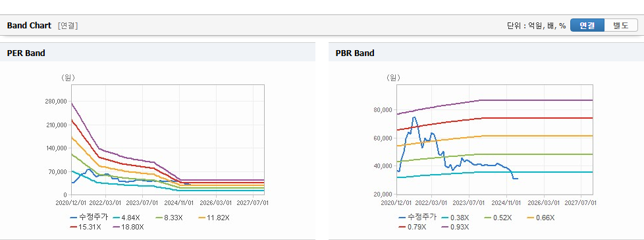Click the PER Band chart plot area
This screenshot has height=240, width=644.
(x=167, y=140)
